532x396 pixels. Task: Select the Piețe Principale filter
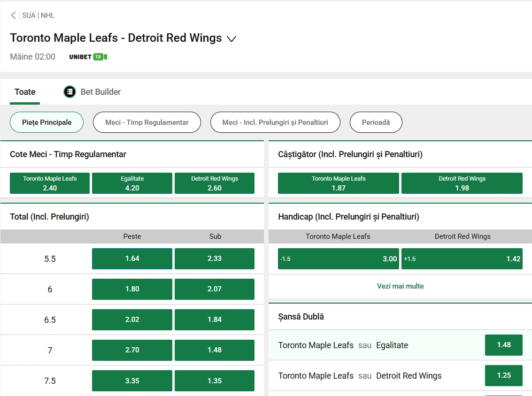tap(46, 122)
